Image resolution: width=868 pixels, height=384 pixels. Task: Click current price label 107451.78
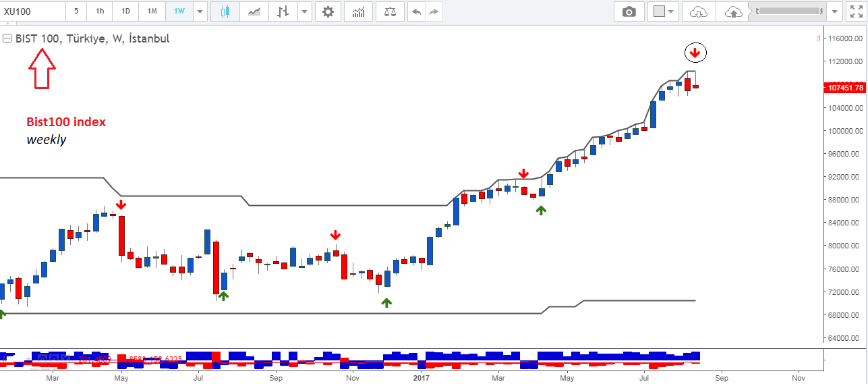tap(845, 88)
